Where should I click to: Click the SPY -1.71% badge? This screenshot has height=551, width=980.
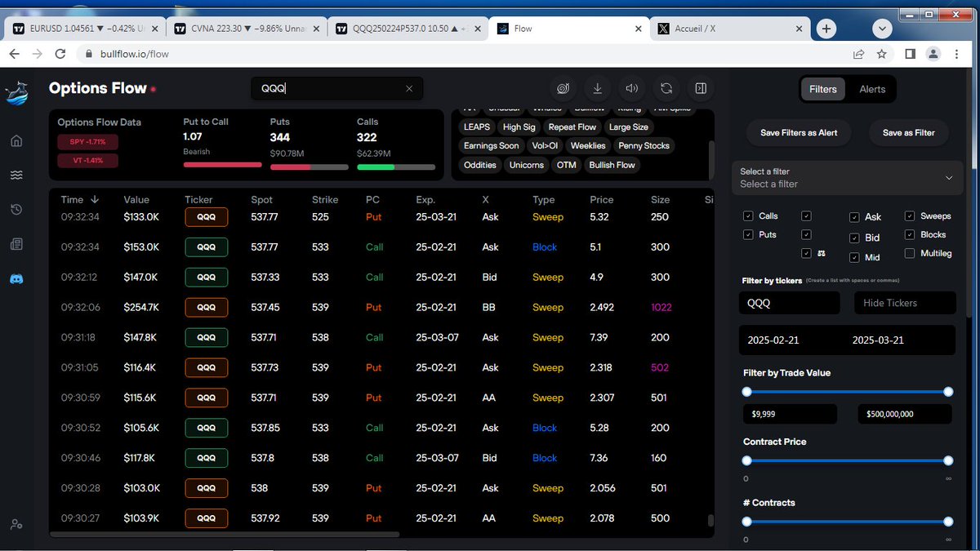[x=87, y=142]
